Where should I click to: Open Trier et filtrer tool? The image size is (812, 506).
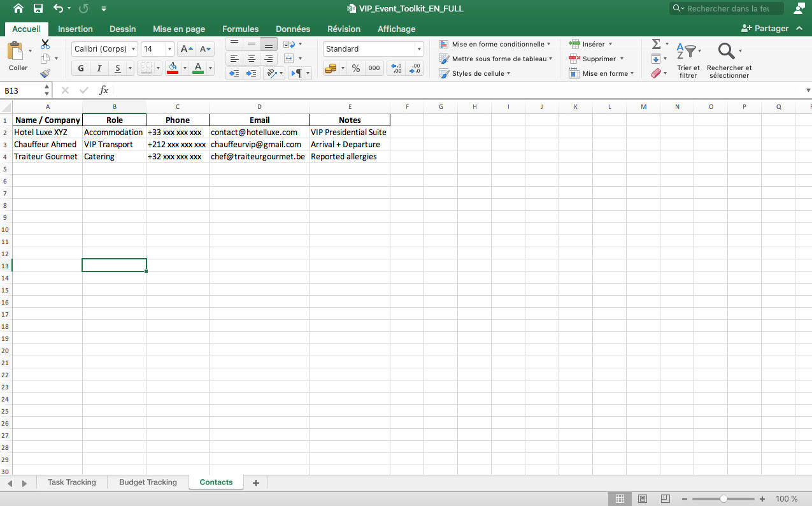coord(688,61)
